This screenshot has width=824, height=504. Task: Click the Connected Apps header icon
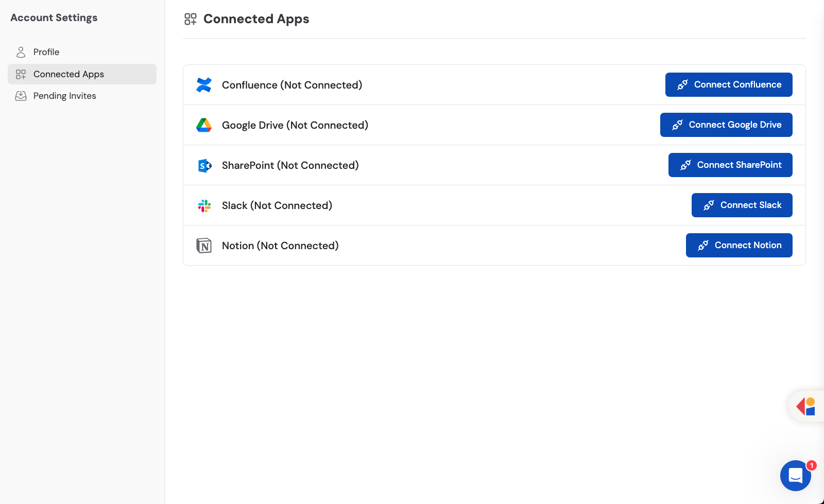click(190, 19)
